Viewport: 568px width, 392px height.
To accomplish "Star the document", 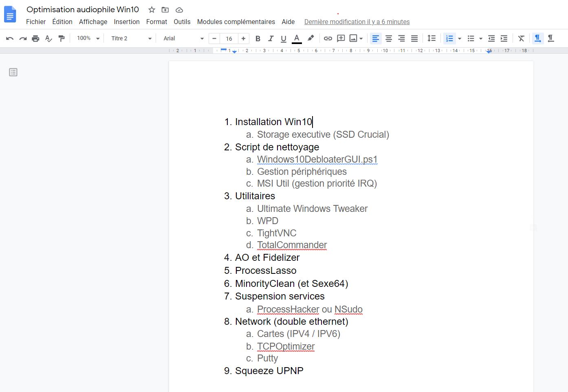I will point(152,9).
